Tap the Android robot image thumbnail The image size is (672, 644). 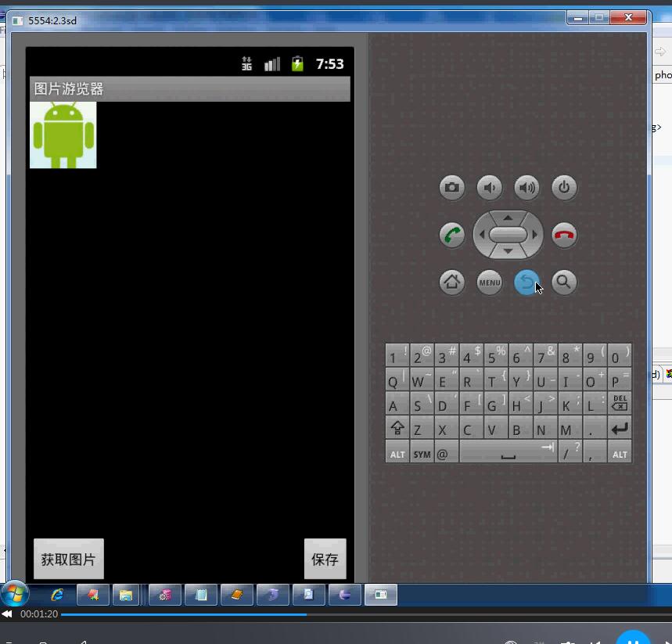[63, 135]
